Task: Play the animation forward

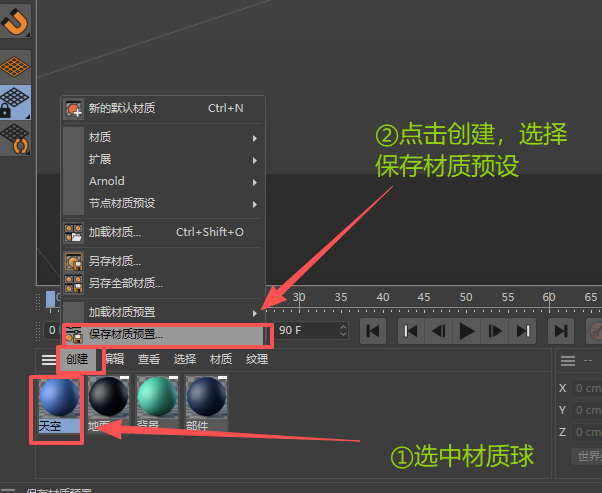Action: 466,331
